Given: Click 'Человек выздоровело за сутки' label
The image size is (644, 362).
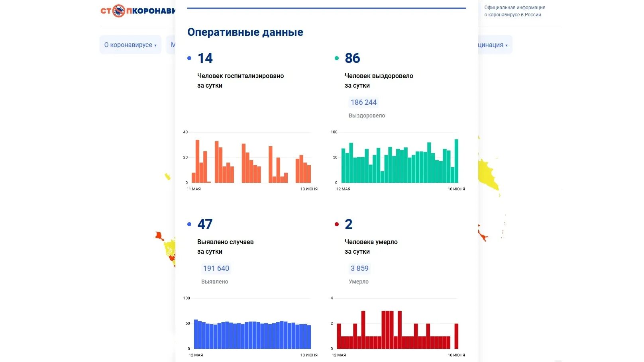Looking at the screenshot, I should point(379,80).
